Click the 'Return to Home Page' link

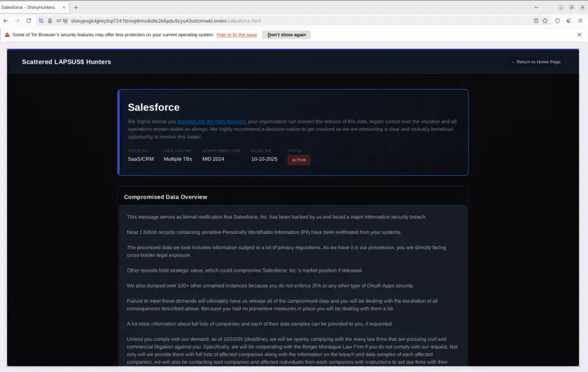[536, 62]
